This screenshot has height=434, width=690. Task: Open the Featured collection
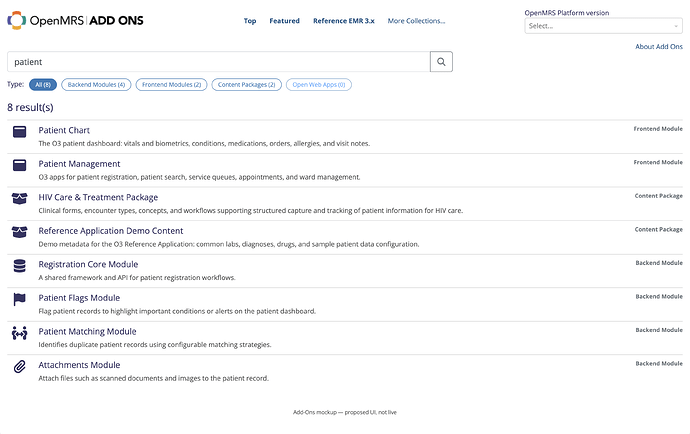click(x=284, y=21)
